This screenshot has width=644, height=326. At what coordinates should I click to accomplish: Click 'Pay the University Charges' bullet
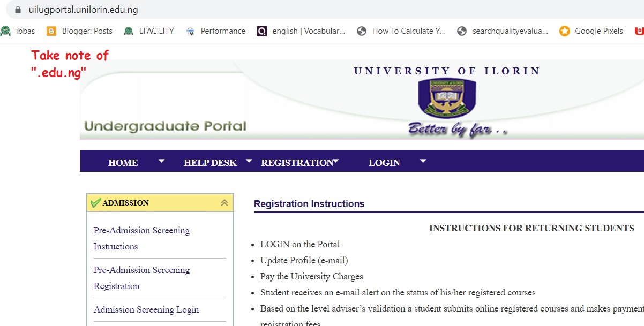coord(312,276)
